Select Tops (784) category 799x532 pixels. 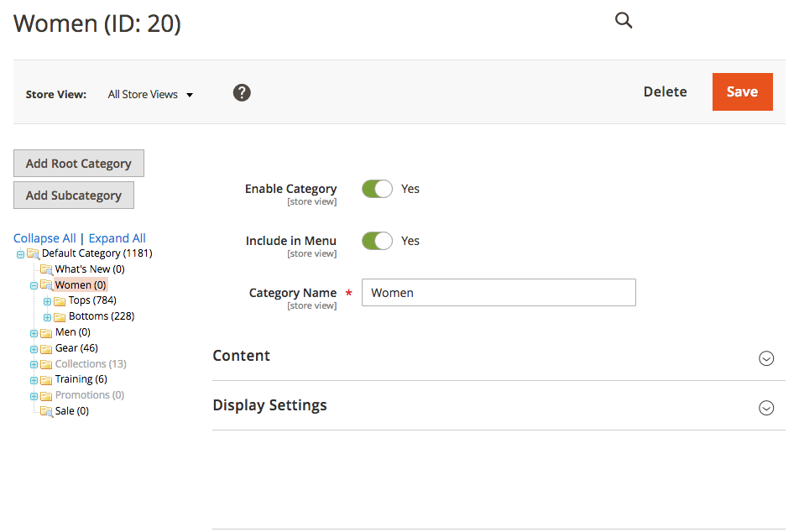92,300
